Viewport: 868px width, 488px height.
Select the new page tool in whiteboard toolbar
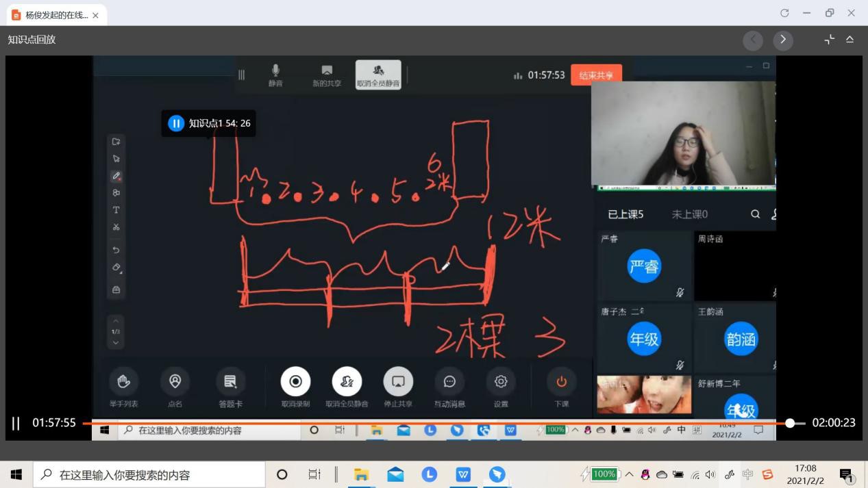coord(116,142)
